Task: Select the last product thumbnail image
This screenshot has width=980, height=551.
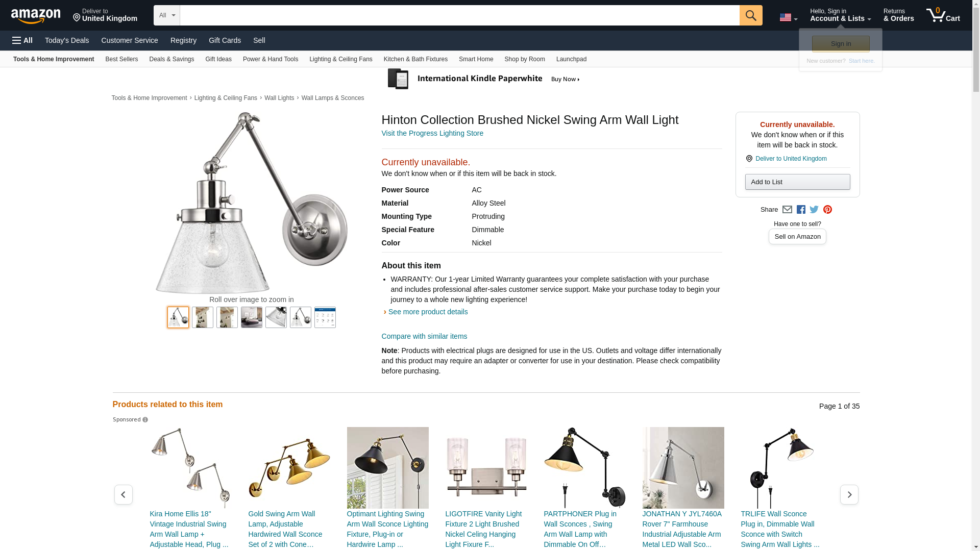Action: pos(325,317)
